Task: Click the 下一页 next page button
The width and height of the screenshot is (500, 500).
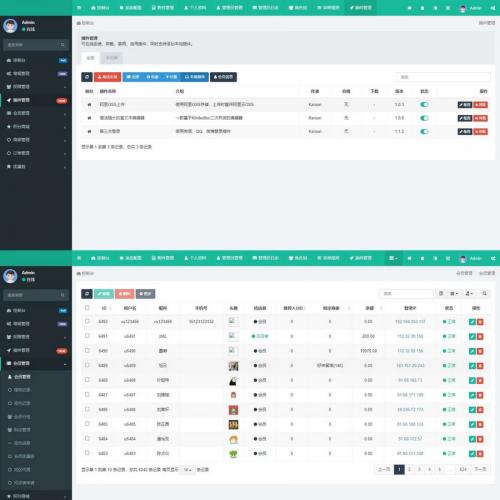Action: click(480, 469)
